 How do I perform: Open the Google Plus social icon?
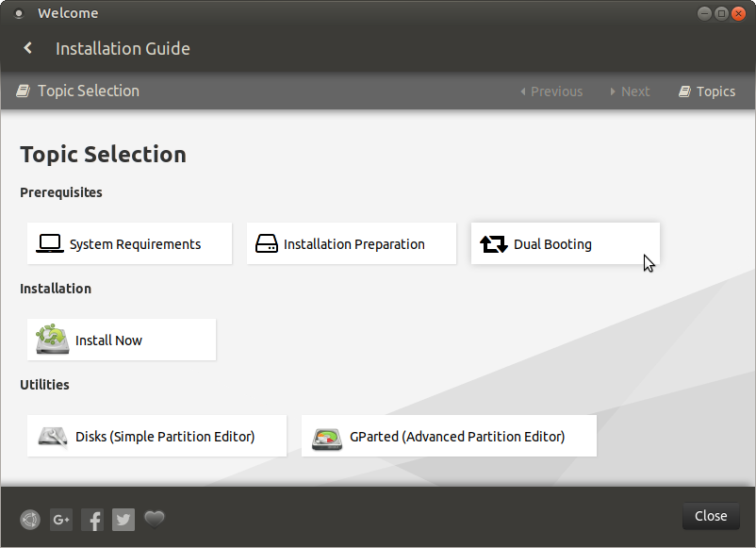pos(61,520)
